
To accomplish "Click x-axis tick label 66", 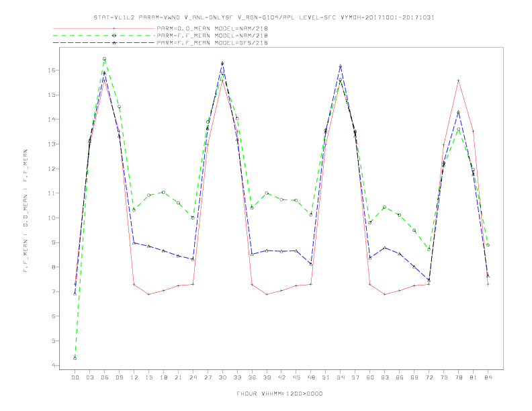I will (400, 377).
